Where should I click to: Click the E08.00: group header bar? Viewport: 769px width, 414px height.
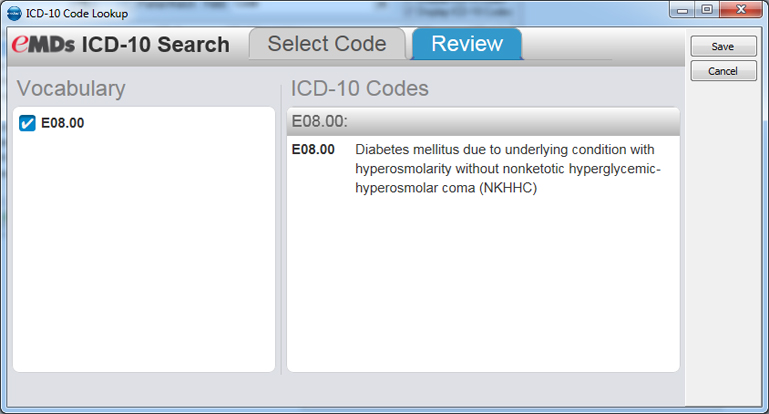pos(483,121)
